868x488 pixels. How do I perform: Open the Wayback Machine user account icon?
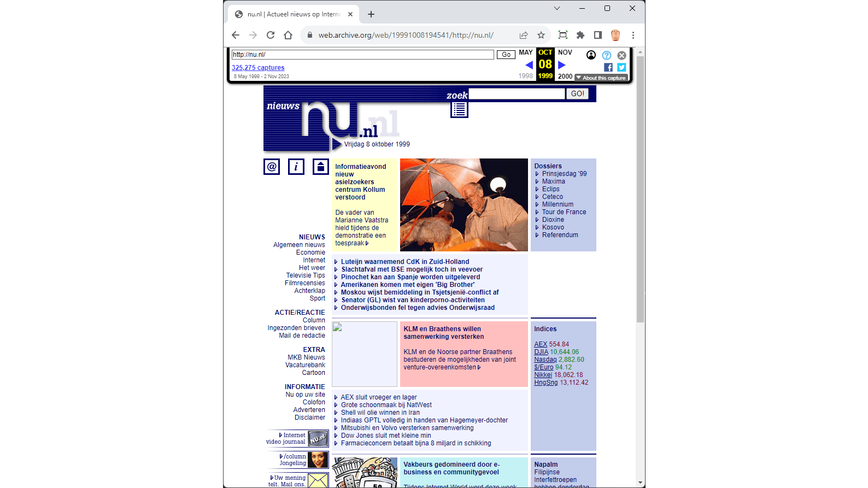(x=591, y=55)
